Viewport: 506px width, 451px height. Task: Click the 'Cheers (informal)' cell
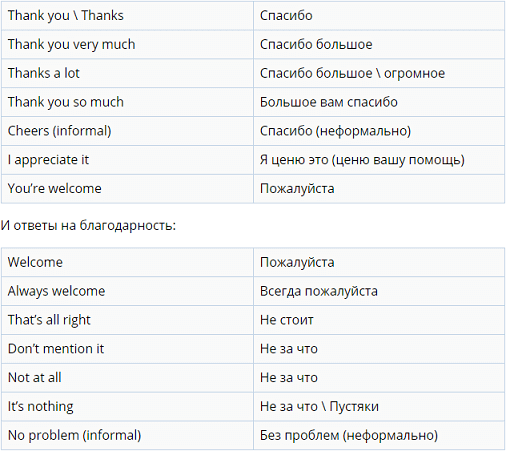tap(127, 131)
